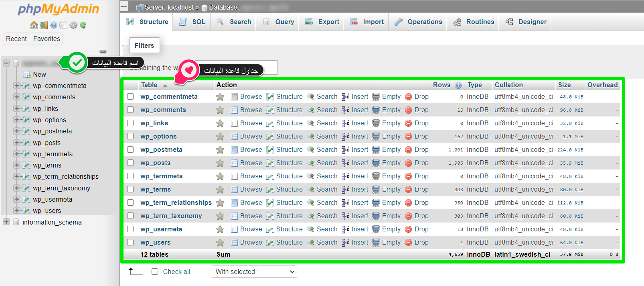Enable the Check all checkbox
This screenshot has height=286, width=644.
[155, 272]
